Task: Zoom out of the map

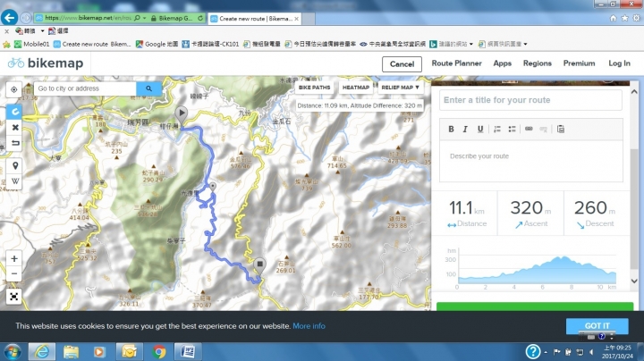Action: [14, 273]
